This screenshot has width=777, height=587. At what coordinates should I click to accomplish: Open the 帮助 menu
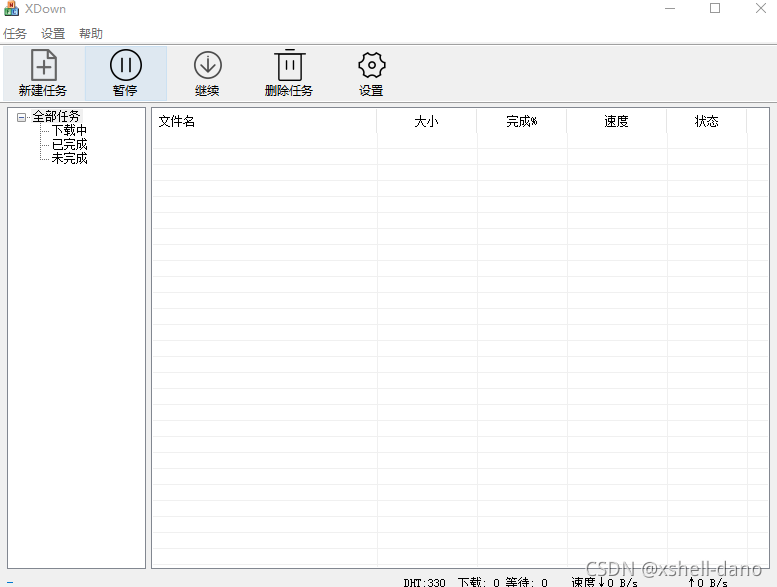[x=91, y=34]
